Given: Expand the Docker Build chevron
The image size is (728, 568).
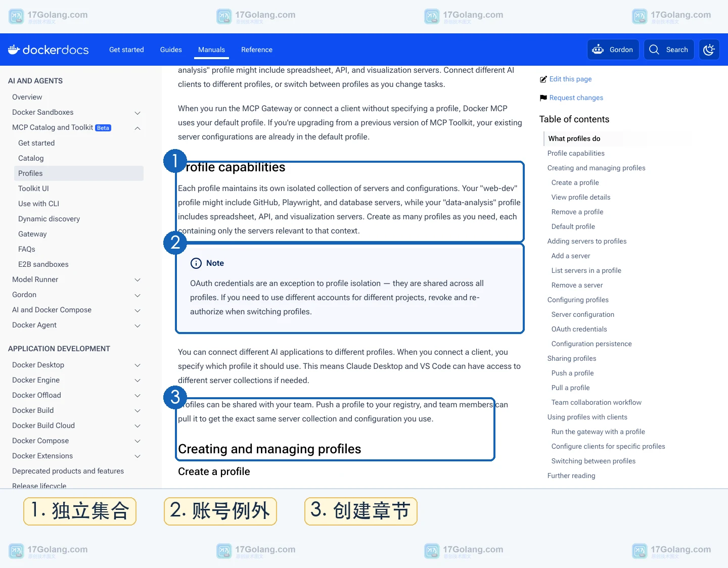Looking at the screenshot, I should [138, 411].
